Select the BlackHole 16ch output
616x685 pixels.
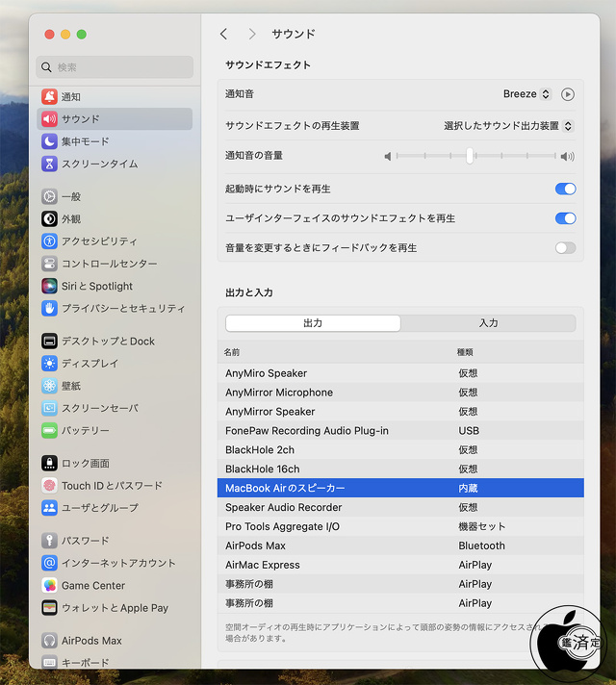400,469
